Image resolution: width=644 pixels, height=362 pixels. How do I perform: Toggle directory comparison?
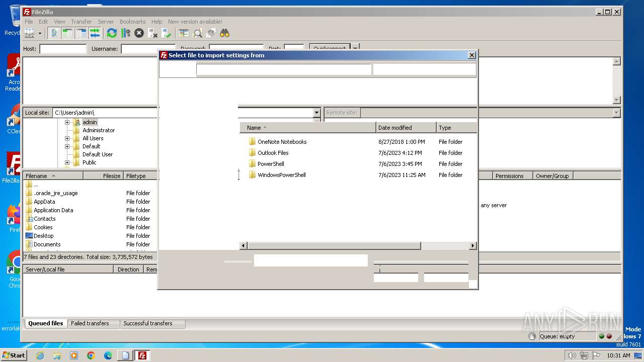tap(197, 33)
